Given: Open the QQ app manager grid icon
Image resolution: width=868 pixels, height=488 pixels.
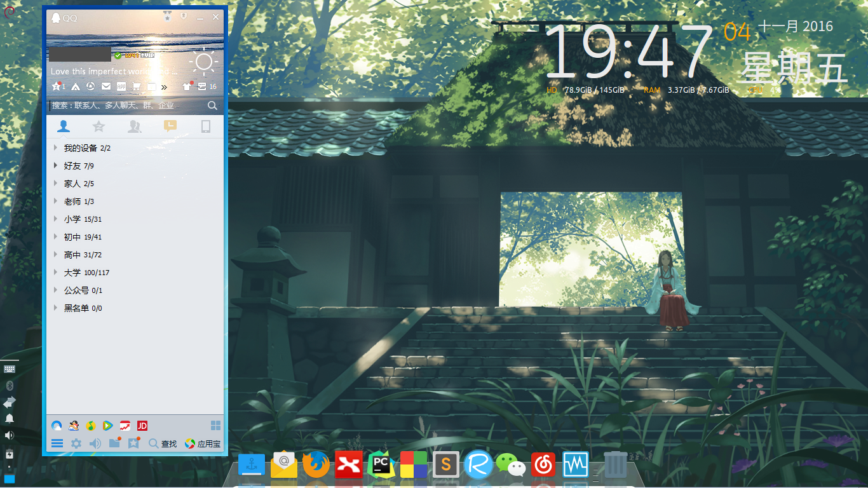Looking at the screenshot, I should 216,425.
